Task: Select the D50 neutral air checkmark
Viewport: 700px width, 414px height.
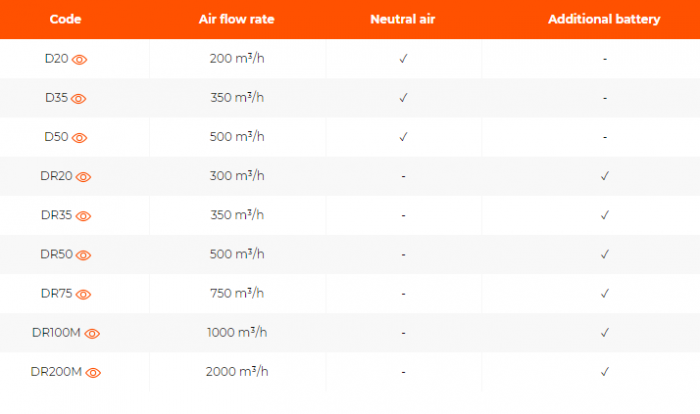Action: [x=403, y=137]
